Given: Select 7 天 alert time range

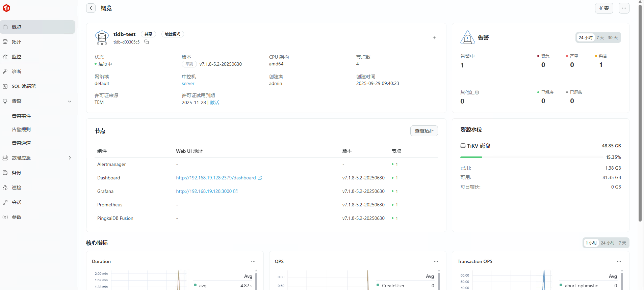Looking at the screenshot, I should pyautogui.click(x=600, y=37).
